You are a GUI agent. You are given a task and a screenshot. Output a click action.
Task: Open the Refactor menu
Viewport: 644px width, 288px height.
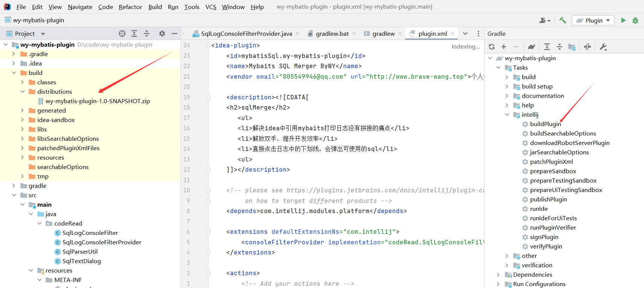[x=130, y=7]
